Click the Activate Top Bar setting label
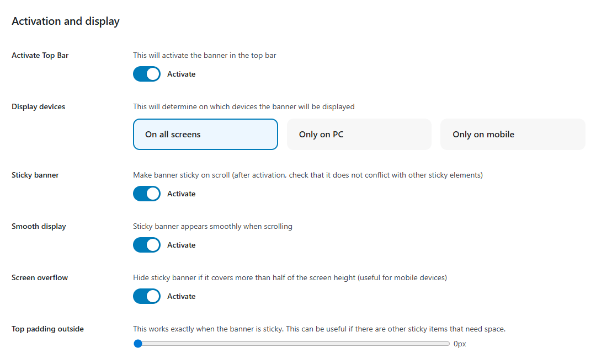The width and height of the screenshot is (596, 364). (x=40, y=55)
